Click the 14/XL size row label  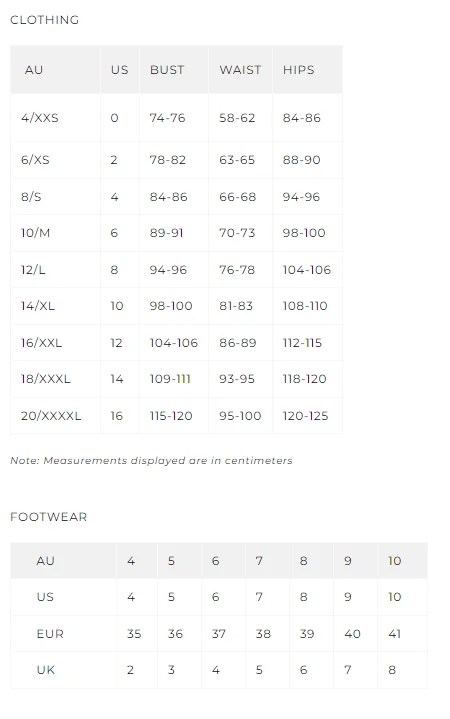click(38, 306)
